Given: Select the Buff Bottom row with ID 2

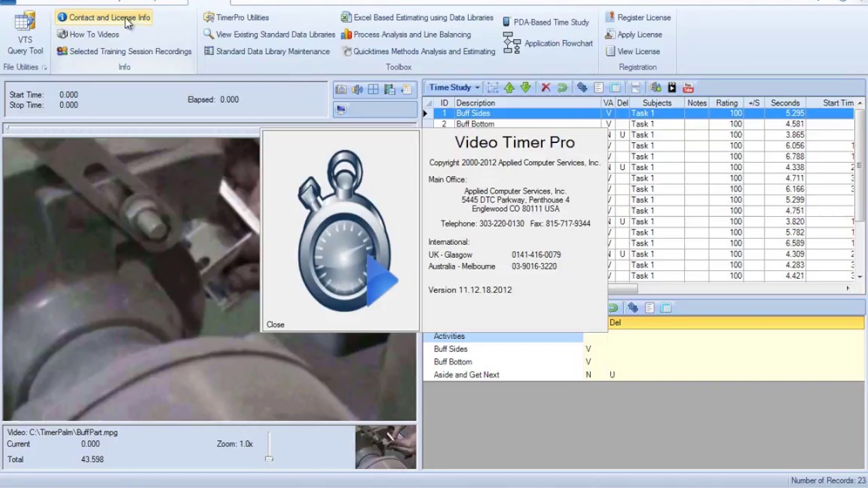Looking at the screenshot, I should point(638,124).
